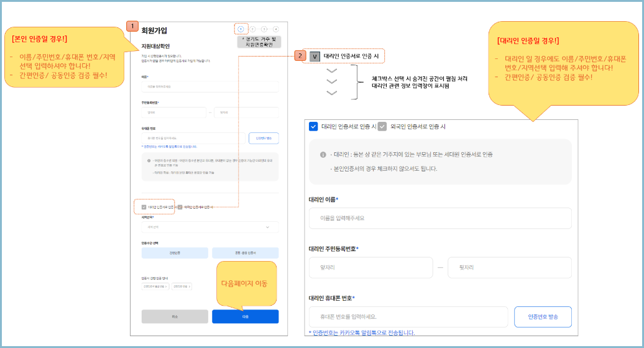Open the 지역선택 region dropdown
This screenshot has width=644, height=348.
click(210, 227)
